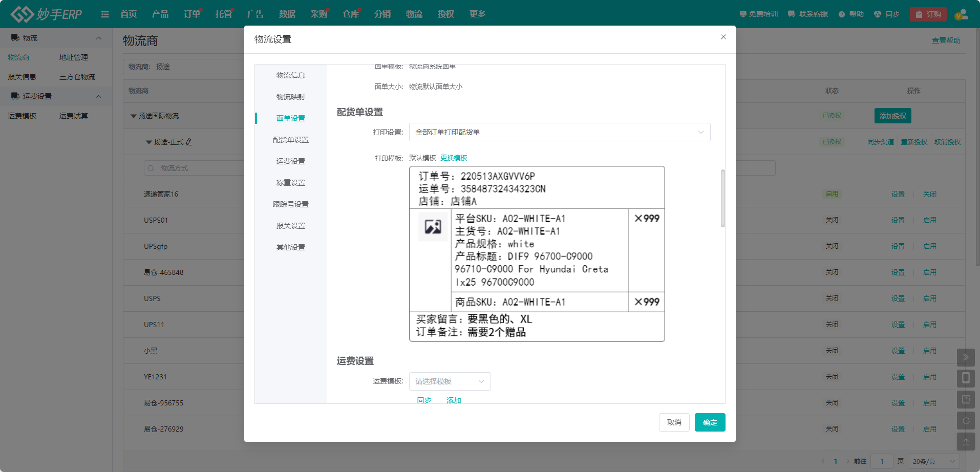Close the 速递管家16 logistics channel
The width and height of the screenshot is (980, 472).
(x=929, y=194)
